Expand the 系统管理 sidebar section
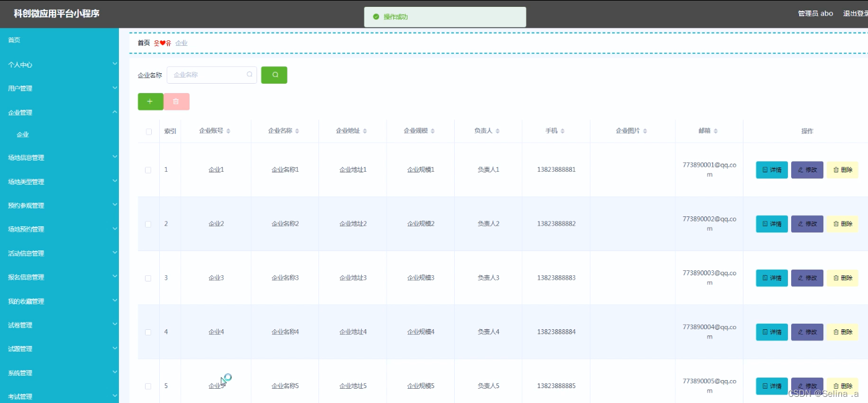 pos(59,372)
